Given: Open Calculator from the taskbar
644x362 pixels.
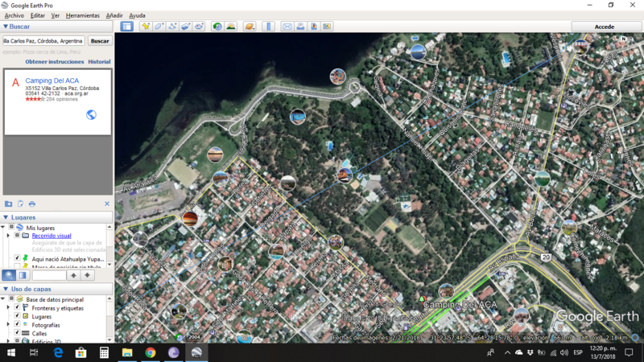Looking at the screenshot, I should [x=104, y=352].
